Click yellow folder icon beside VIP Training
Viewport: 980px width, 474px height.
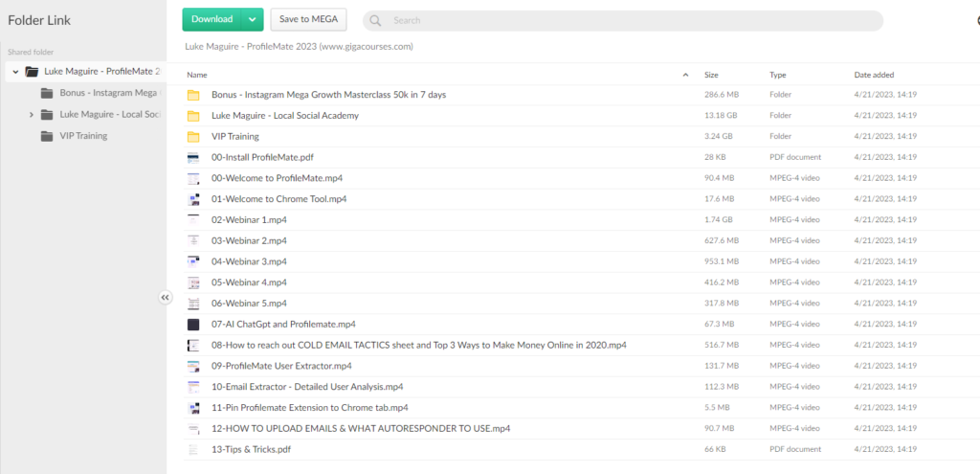pyautogui.click(x=193, y=137)
